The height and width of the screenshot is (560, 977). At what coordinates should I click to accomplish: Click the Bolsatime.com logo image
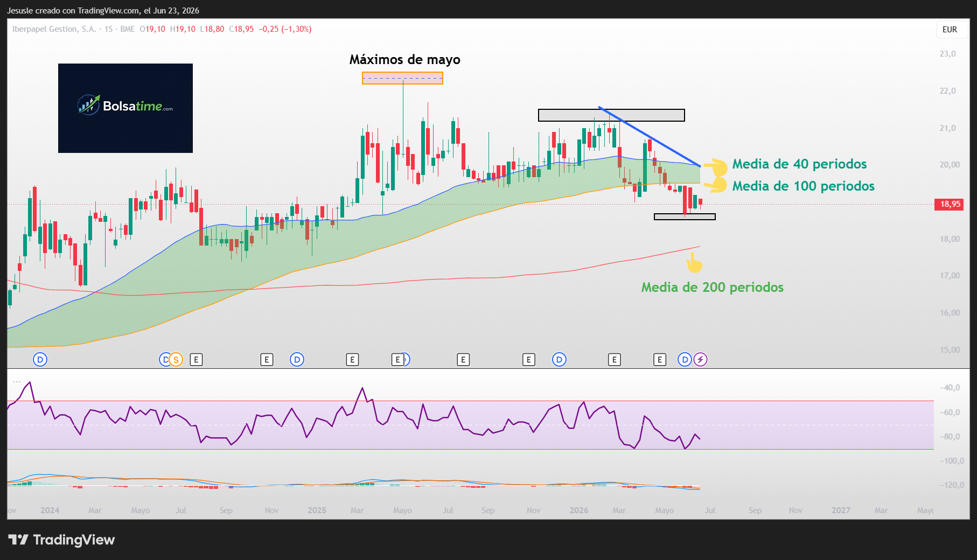[x=125, y=108]
